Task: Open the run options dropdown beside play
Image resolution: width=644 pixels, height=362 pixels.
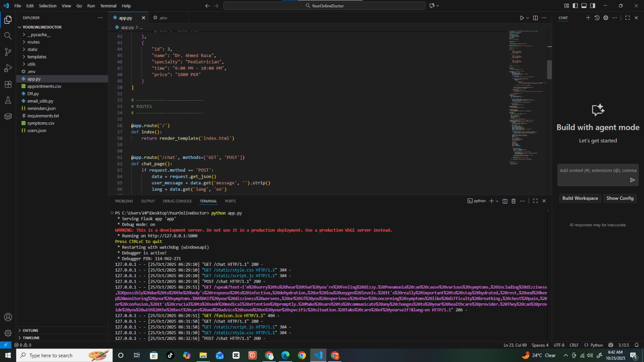Action: click(x=528, y=18)
